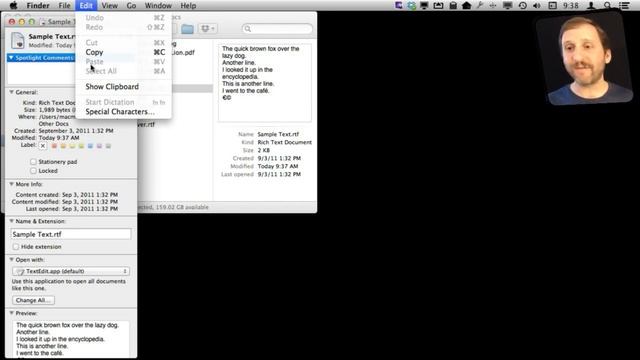Open the Time Machine menu bar icon
The image size is (640, 360).
(x=522, y=5)
